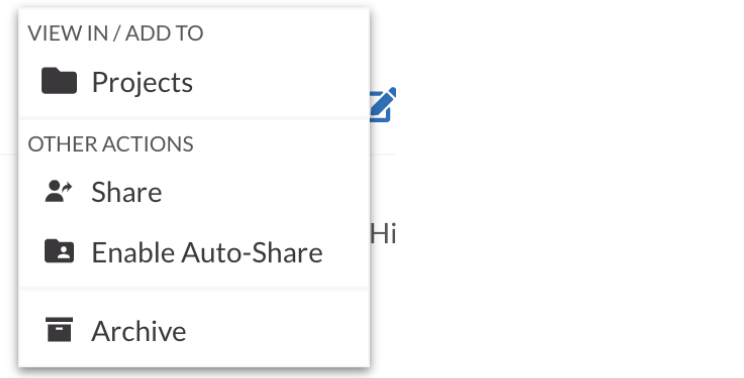Screen dimensions: 744x378
Task: Enable Auto-Share from the menu
Action: [194, 252]
